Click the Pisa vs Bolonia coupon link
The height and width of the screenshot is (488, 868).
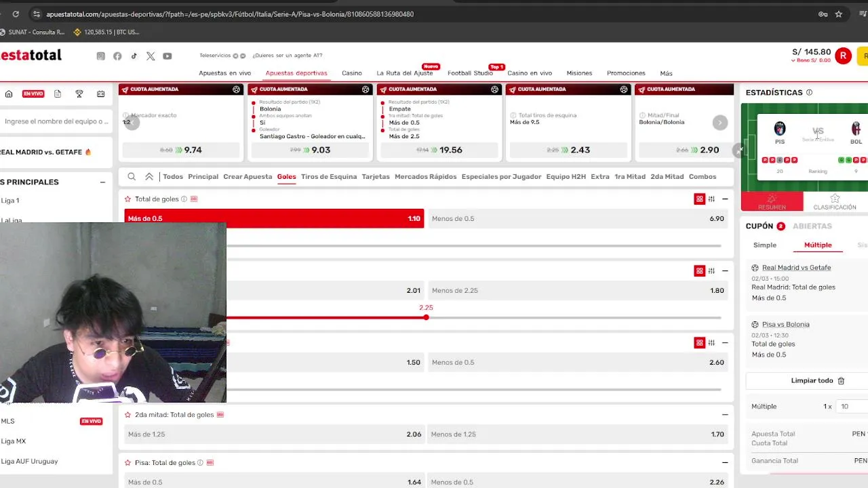[x=786, y=325]
